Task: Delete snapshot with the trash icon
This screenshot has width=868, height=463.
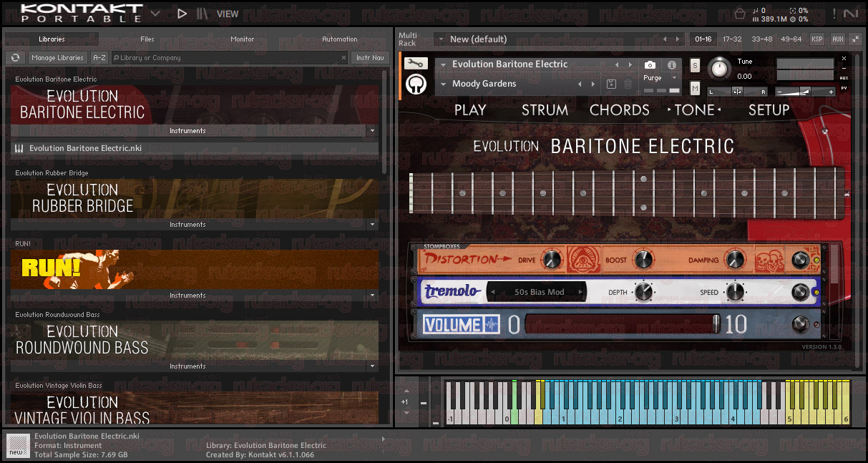Action: 628,84
